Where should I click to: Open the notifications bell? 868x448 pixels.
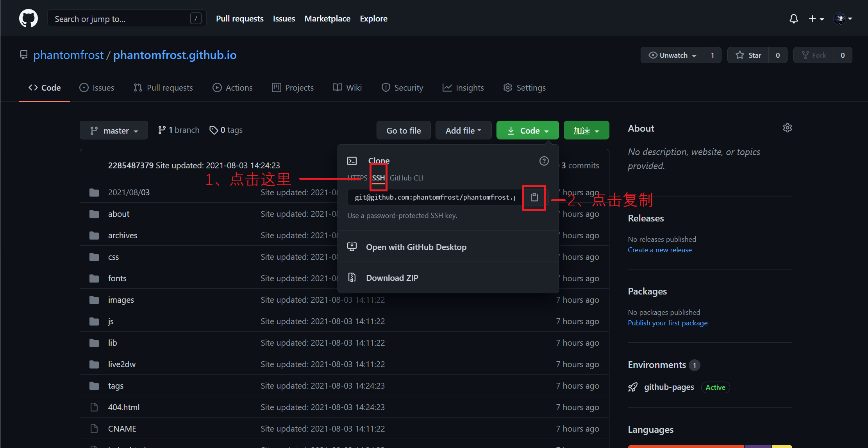coord(793,19)
